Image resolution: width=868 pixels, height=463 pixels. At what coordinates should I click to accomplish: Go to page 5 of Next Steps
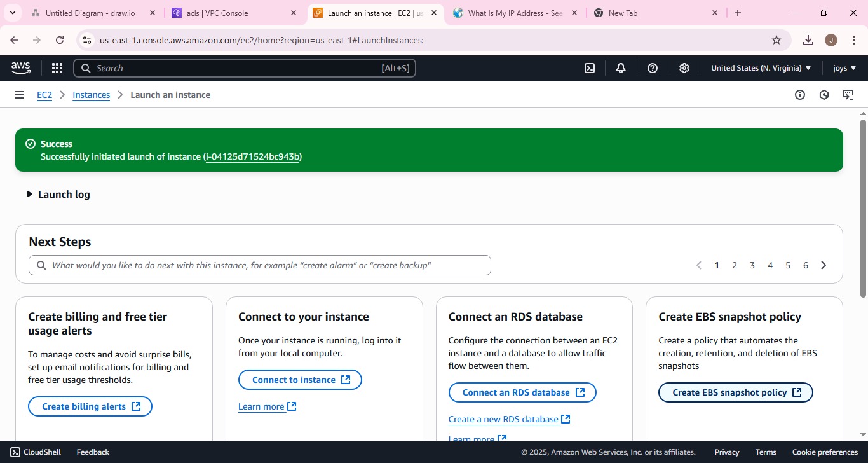[788, 265]
